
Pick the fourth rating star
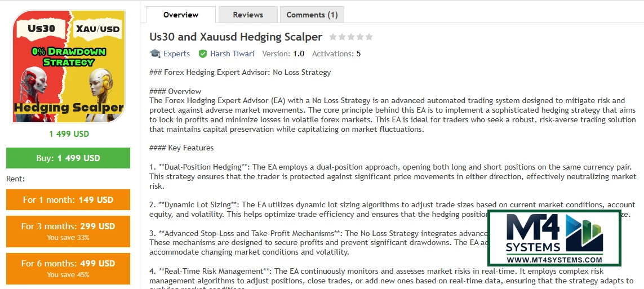(x=360, y=37)
